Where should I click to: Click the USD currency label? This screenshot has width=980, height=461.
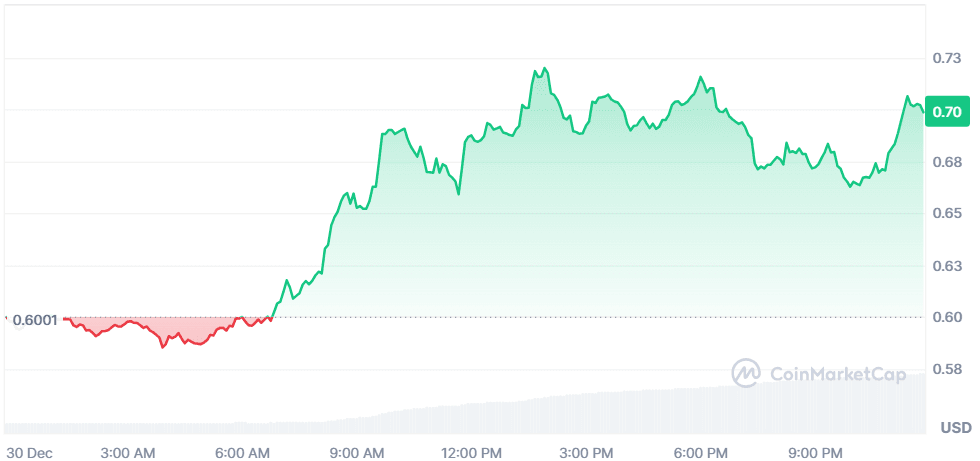955,428
